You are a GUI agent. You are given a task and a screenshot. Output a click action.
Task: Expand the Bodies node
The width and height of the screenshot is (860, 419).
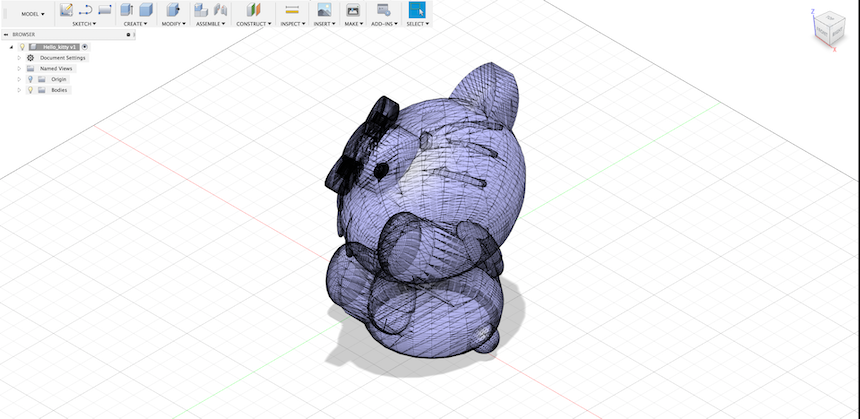(19, 90)
